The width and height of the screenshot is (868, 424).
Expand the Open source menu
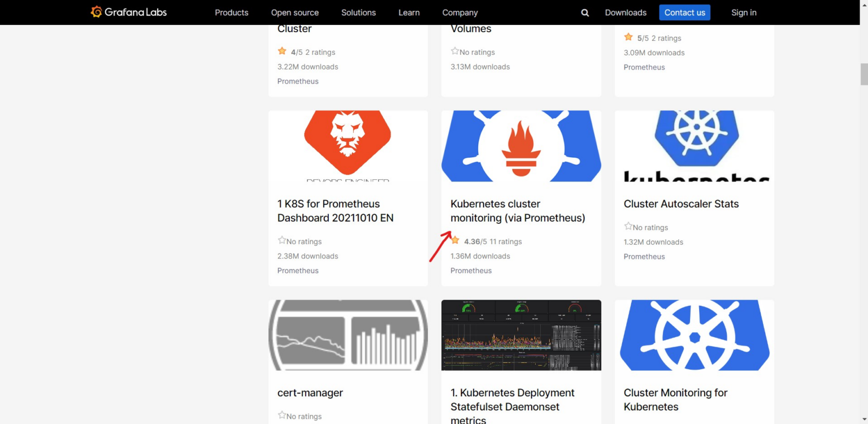coord(295,12)
